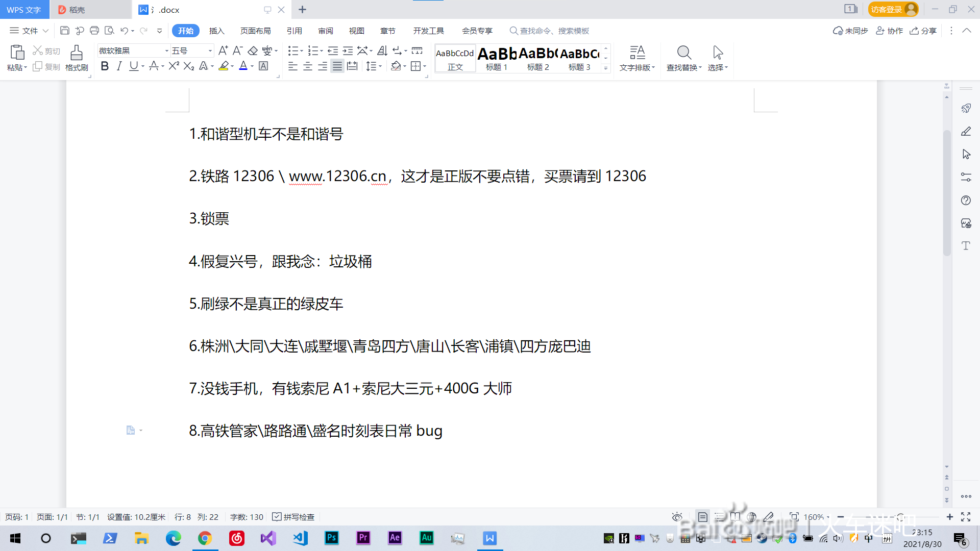Screen dimensions: 980x551
Task: Click the 访客登录 guest login button
Action: [893, 9]
